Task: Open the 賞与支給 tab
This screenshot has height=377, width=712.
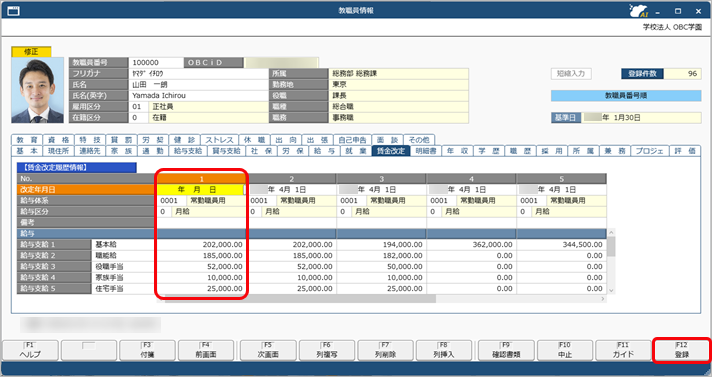Action: click(x=227, y=151)
